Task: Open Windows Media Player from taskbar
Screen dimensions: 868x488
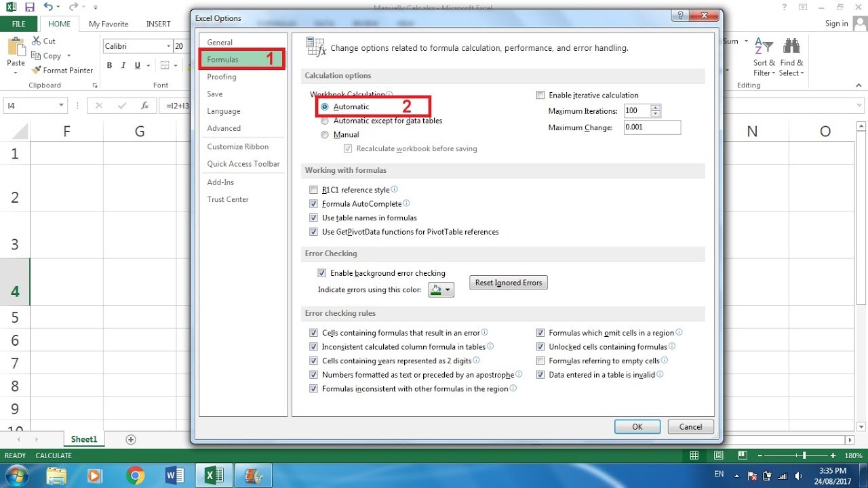Action: pos(95,475)
